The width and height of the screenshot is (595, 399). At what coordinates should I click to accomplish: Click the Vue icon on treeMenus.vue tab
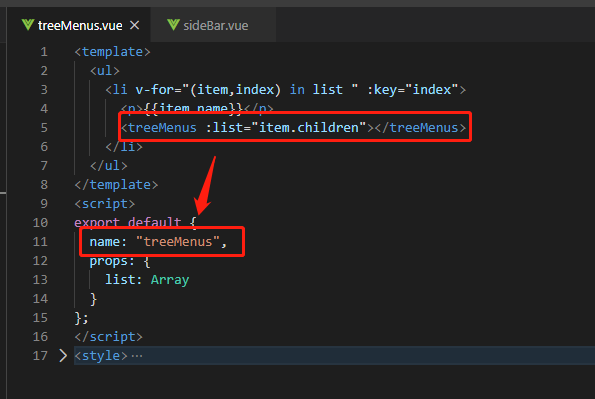(28, 25)
